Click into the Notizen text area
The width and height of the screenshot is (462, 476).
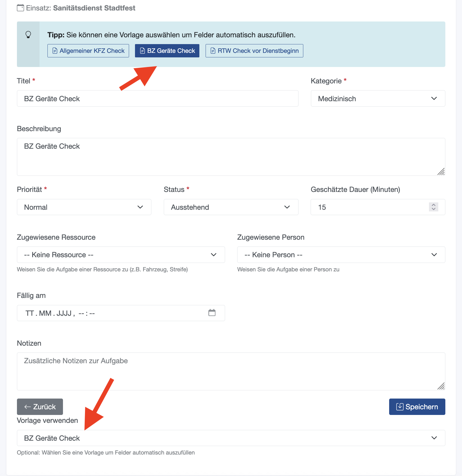click(x=231, y=371)
